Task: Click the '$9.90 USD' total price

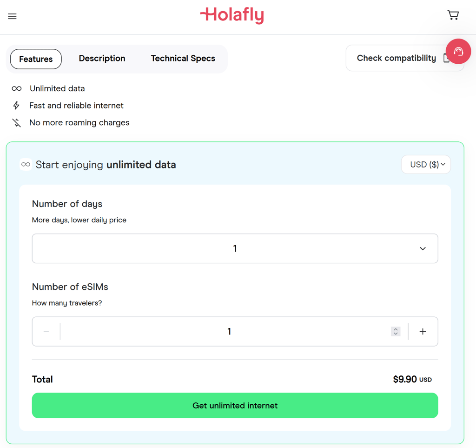Action: point(412,379)
